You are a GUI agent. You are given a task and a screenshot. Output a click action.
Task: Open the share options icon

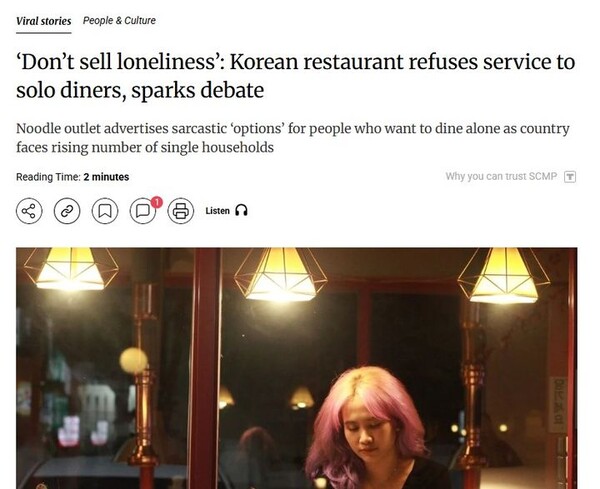(x=29, y=211)
